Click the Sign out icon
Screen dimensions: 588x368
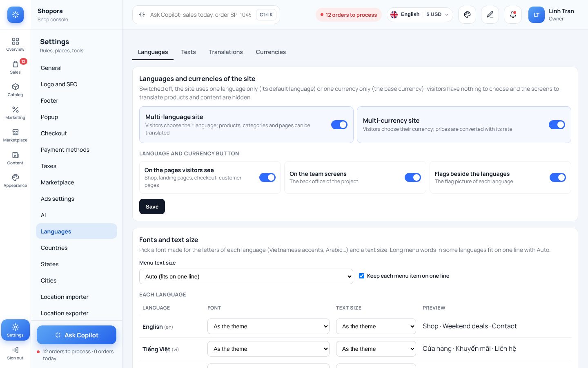pos(15,353)
